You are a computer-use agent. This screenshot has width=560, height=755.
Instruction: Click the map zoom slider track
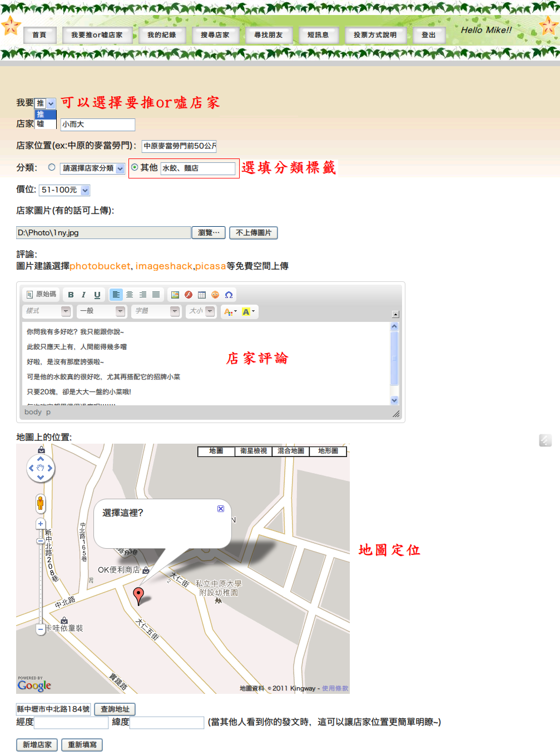(x=40, y=584)
